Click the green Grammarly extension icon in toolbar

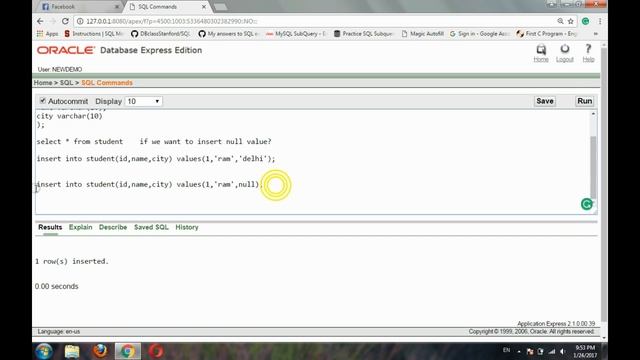(585, 21)
